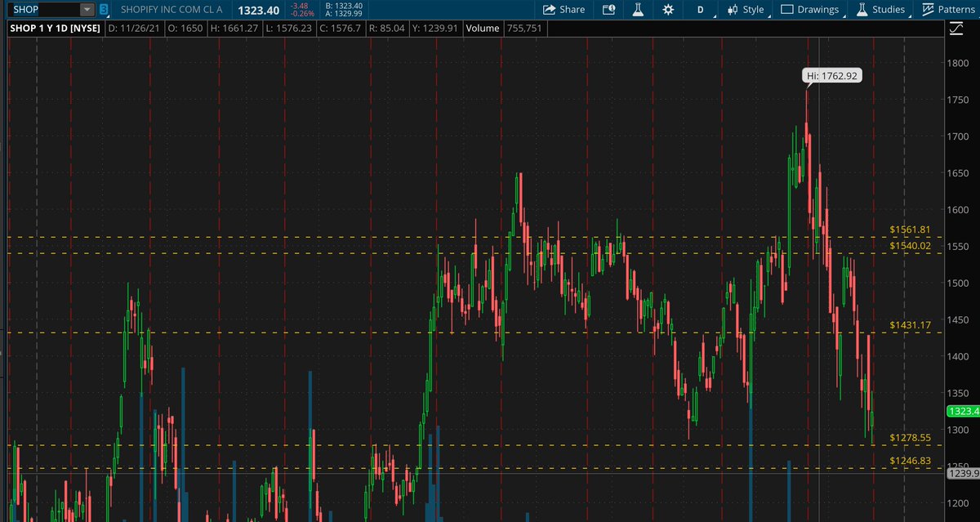Open the Studies menu
Screen dimensions: 980x522
pyautogui.click(x=881, y=10)
